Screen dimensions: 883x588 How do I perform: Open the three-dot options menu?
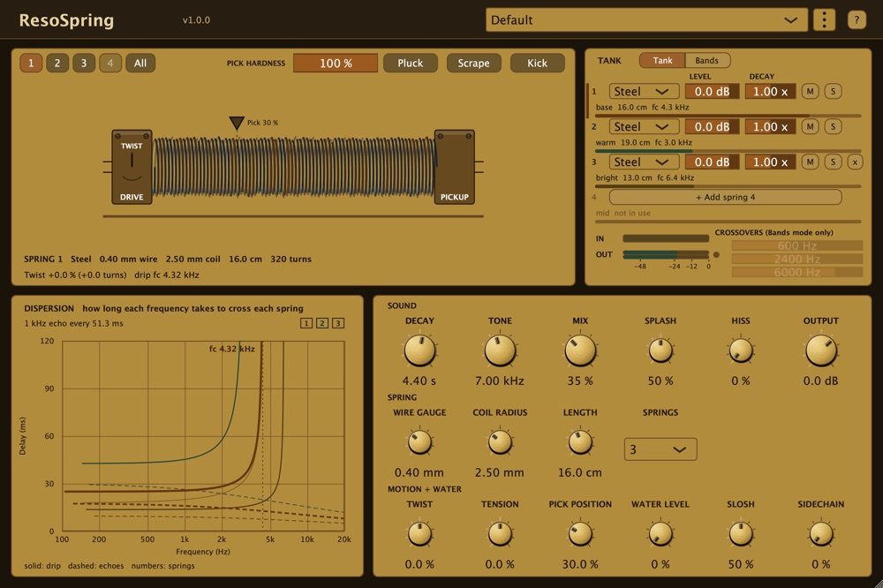pyautogui.click(x=824, y=20)
